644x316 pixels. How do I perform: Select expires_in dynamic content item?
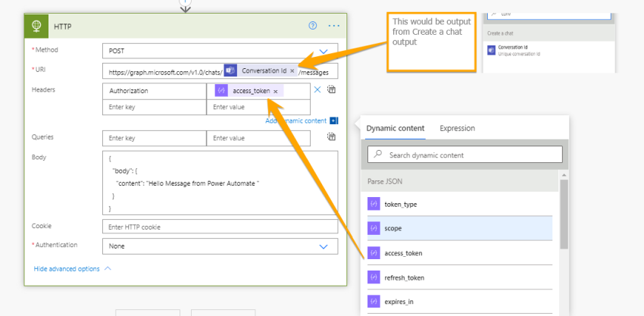(460, 302)
